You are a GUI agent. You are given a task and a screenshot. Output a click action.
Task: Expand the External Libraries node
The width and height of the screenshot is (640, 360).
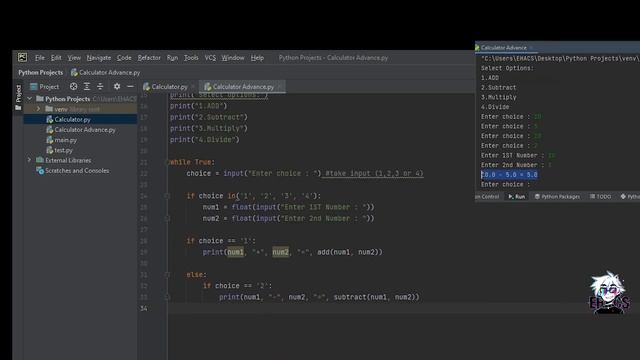[29, 160]
